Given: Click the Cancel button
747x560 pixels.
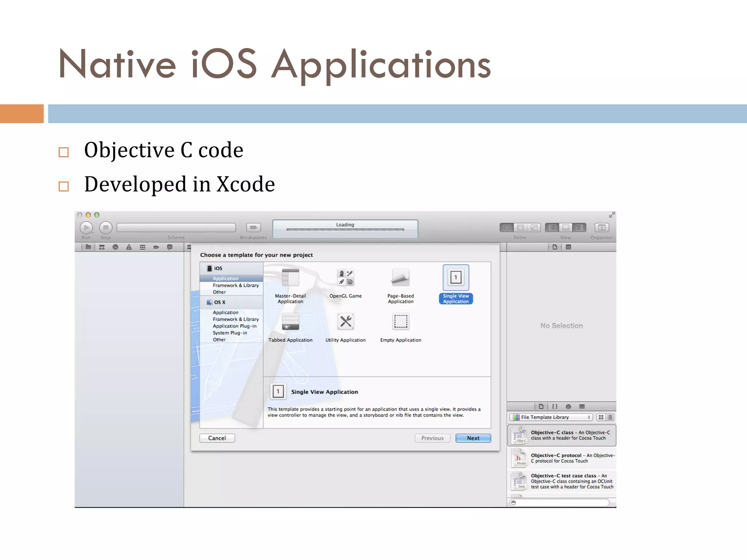Looking at the screenshot, I should click(217, 438).
